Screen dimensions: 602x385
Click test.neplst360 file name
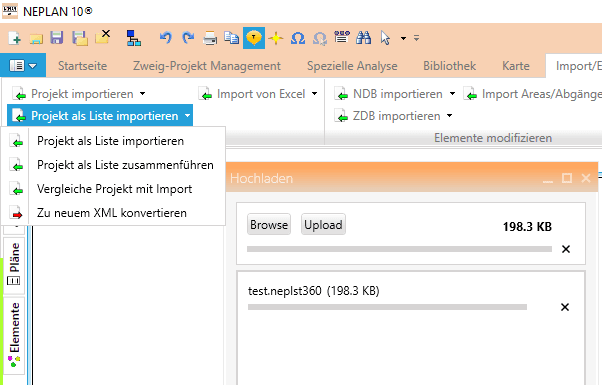pyautogui.click(x=284, y=291)
